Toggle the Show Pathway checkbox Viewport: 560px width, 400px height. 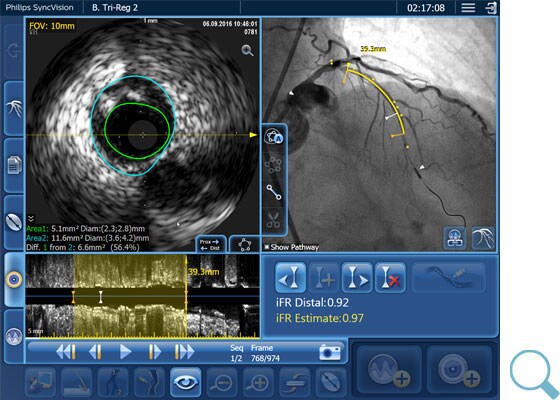click(x=266, y=247)
